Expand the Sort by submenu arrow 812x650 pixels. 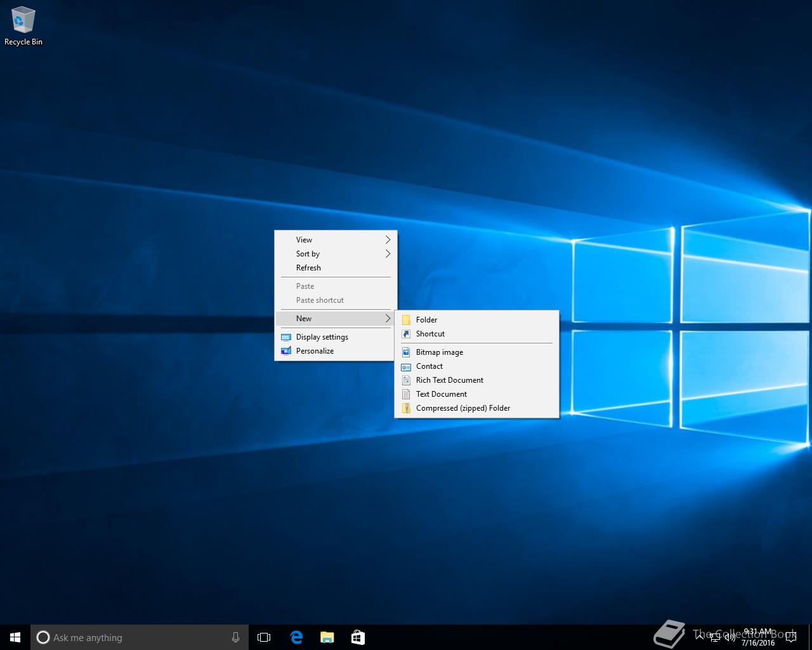(x=388, y=254)
